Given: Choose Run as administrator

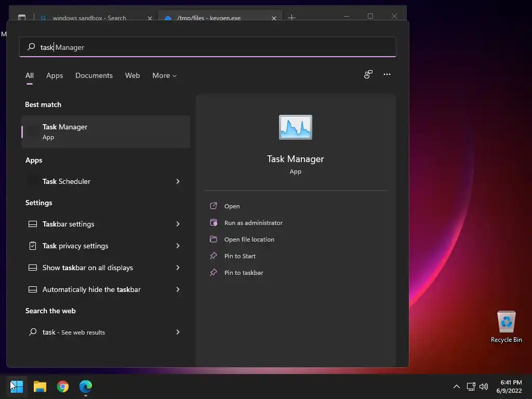Looking at the screenshot, I should pos(253,222).
